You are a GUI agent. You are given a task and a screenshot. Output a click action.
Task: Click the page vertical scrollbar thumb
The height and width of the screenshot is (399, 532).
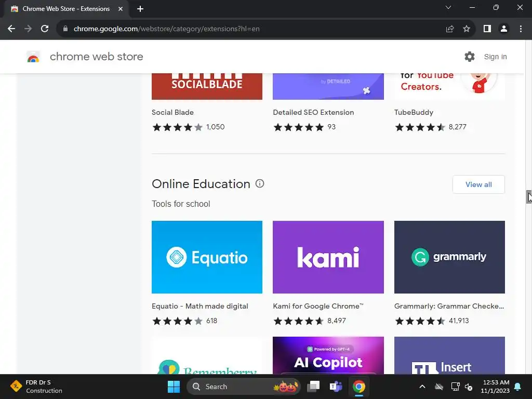click(x=529, y=197)
